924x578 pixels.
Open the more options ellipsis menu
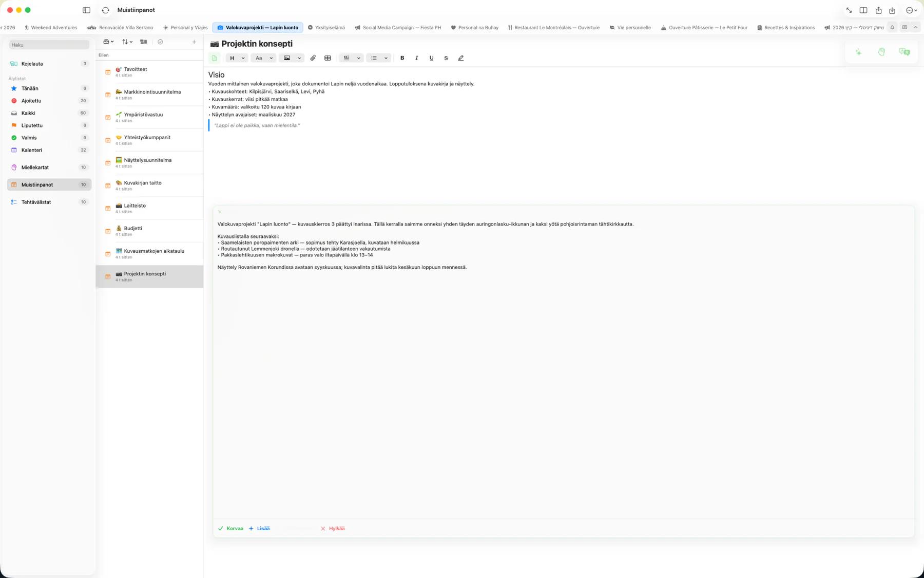click(911, 10)
